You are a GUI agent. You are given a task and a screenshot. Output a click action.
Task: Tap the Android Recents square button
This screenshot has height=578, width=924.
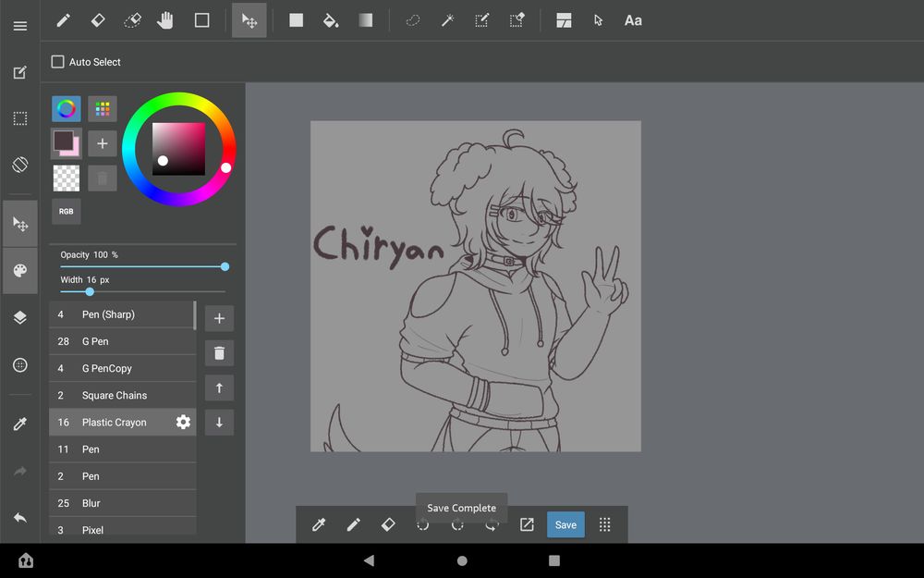(x=553, y=560)
